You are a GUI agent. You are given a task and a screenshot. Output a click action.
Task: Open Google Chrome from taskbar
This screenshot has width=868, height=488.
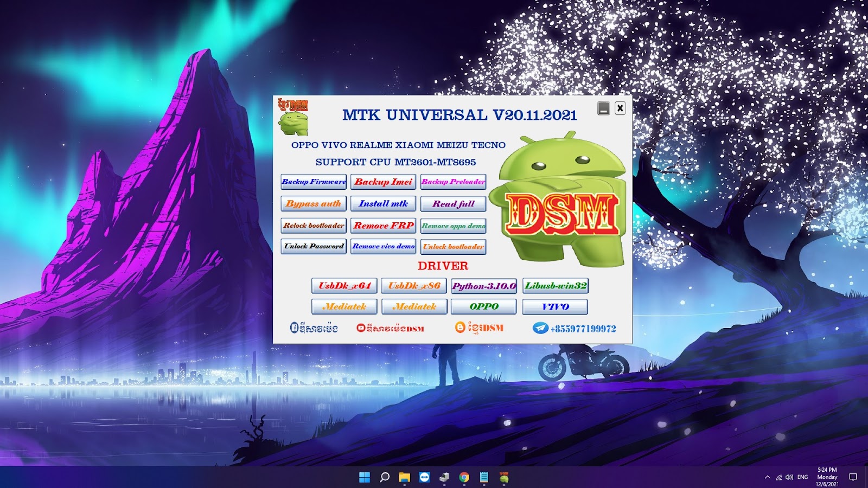464,477
